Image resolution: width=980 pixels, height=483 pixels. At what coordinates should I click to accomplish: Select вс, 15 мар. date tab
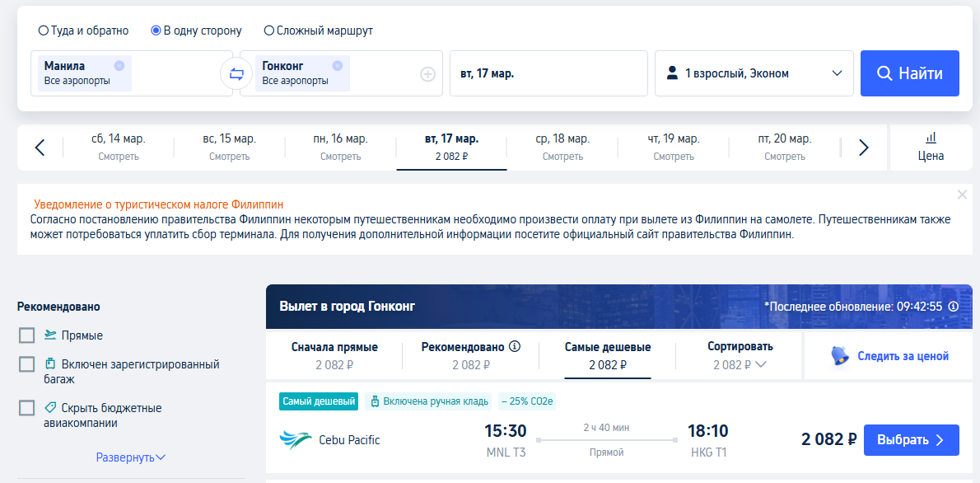230,147
